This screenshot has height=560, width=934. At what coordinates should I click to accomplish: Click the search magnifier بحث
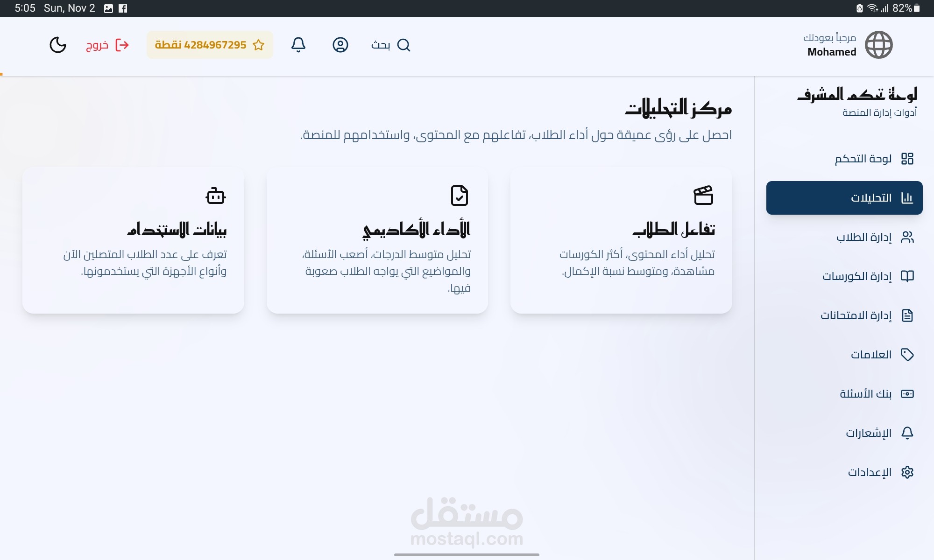[x=391, y=45]
